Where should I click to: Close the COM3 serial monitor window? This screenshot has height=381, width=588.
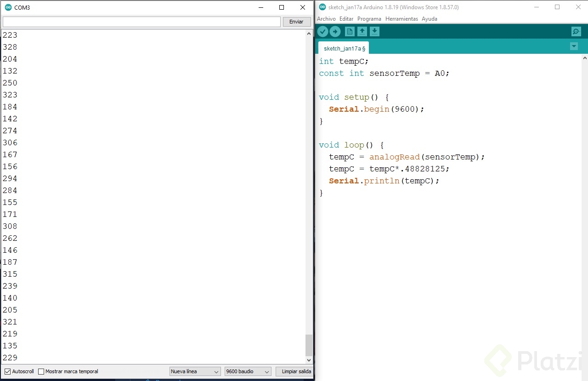[303, 7]
